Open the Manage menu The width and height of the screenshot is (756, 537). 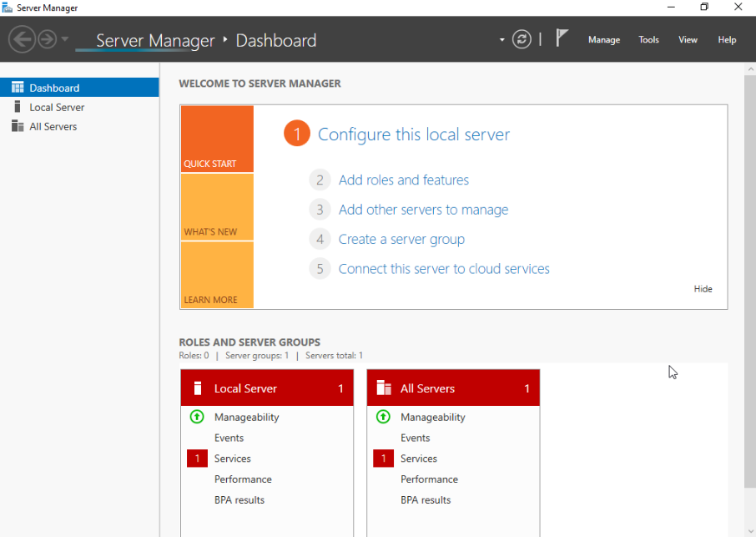point(603,40)
